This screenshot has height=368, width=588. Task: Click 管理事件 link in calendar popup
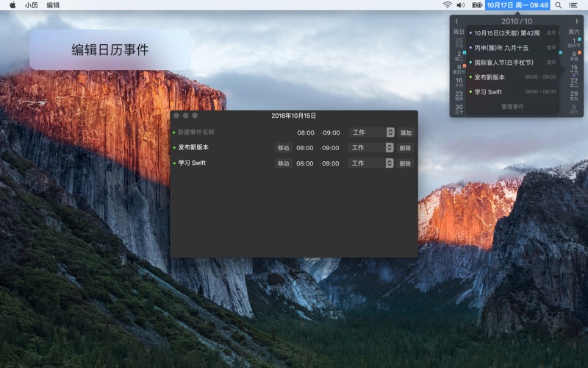(x=512, y=107)
